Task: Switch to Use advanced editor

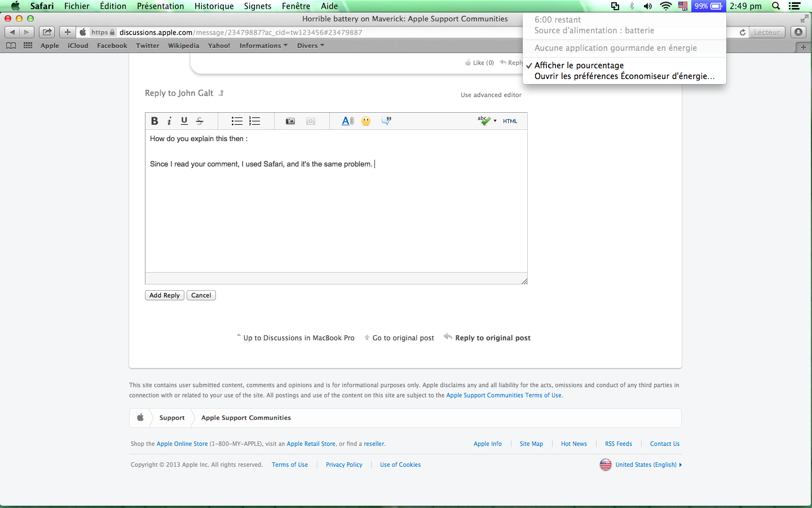Action: [x=491, y=95]
